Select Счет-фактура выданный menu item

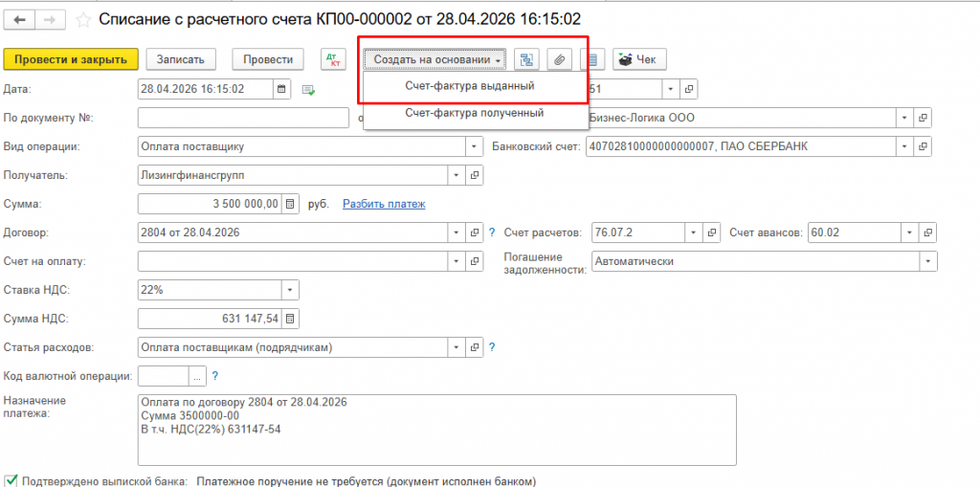tap(469, 86)
